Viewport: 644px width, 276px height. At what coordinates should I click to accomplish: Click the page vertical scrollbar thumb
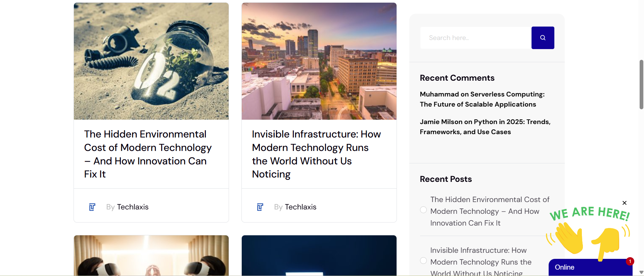tap(641, 85)
